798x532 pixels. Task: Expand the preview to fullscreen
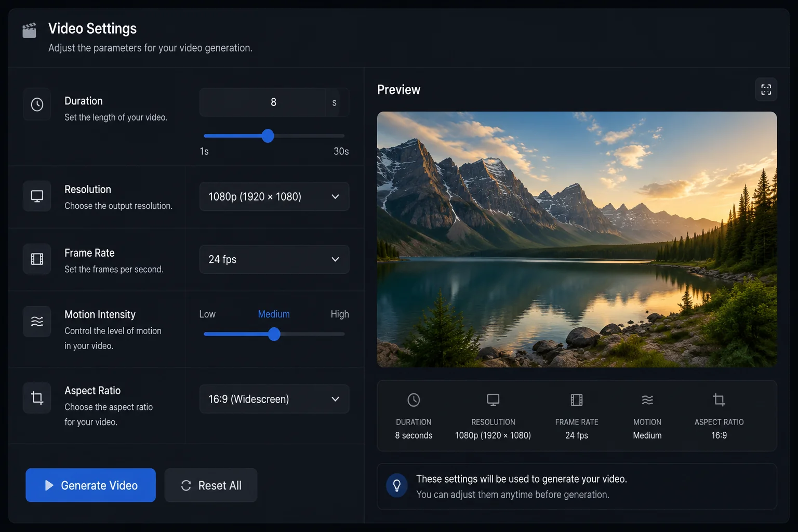coord(766,89)
